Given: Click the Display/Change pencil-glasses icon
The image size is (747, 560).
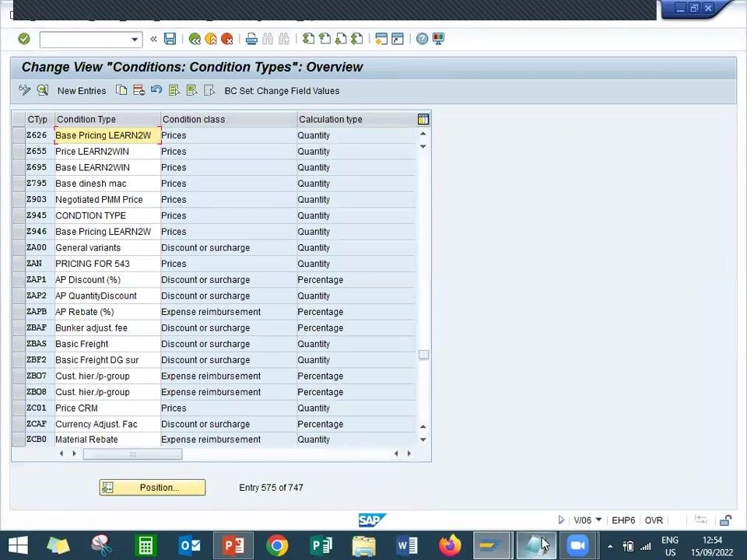Looking at the screenshot, I should 24,90.
